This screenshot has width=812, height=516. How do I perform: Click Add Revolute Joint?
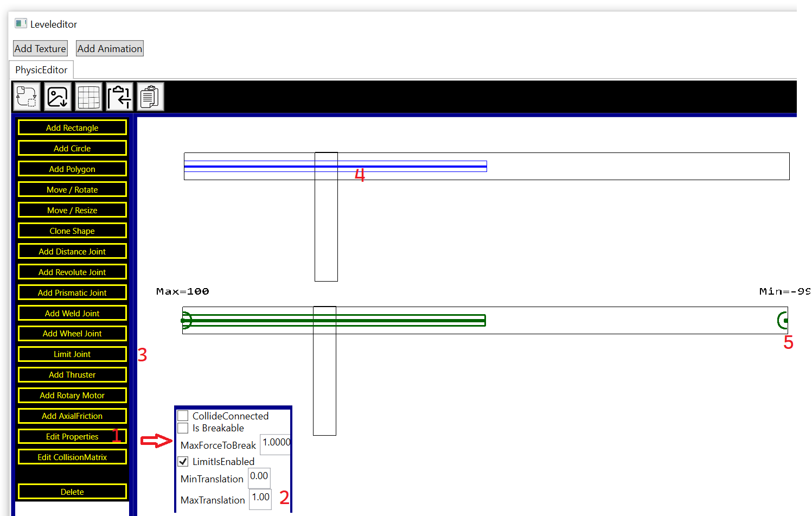click(72, 272)
